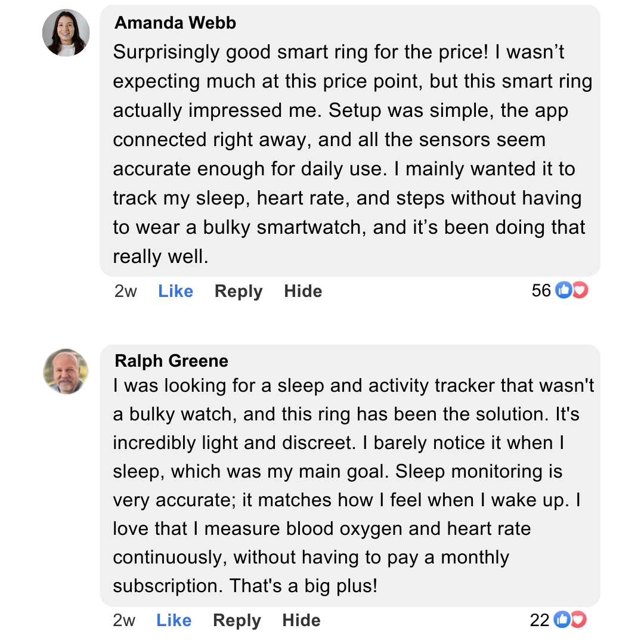Reply to Ralph Greene's comment
Screen dimensions: 644x644
tap(237, 620)
